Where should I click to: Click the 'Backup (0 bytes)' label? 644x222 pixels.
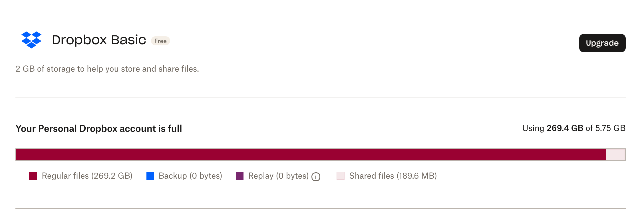(x=191, y=176)
